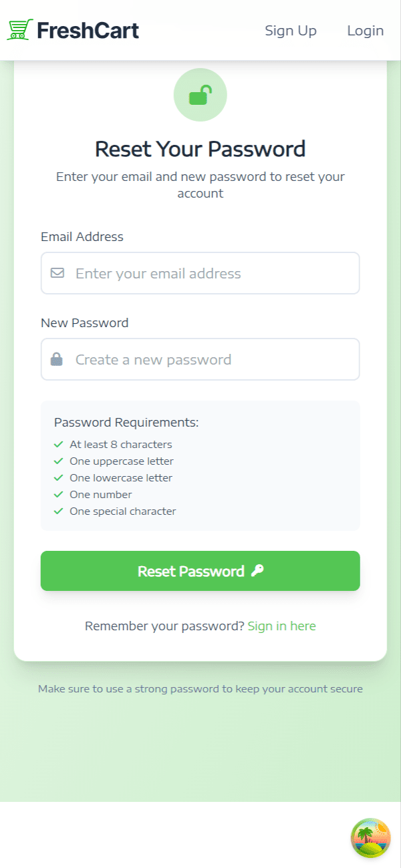Follow the Sign in here link
This screenshot has width=401, height=868.
(281, 626)
